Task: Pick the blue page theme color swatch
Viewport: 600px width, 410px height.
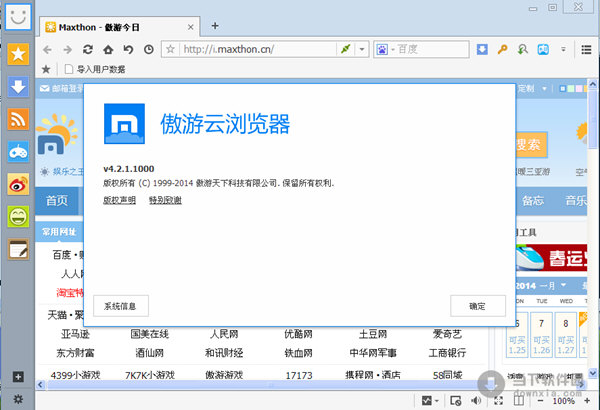Action: pyautogui.click(x=562, y=89)
